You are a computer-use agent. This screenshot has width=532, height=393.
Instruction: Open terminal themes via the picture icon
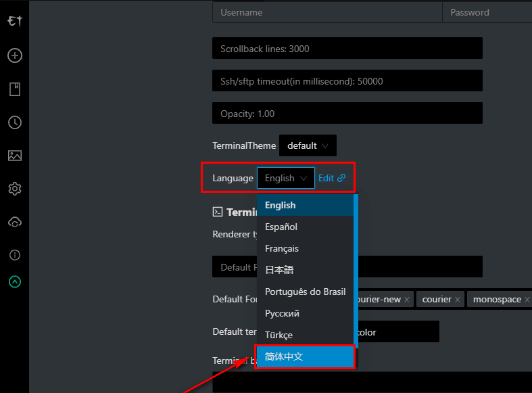pos(14,156)
